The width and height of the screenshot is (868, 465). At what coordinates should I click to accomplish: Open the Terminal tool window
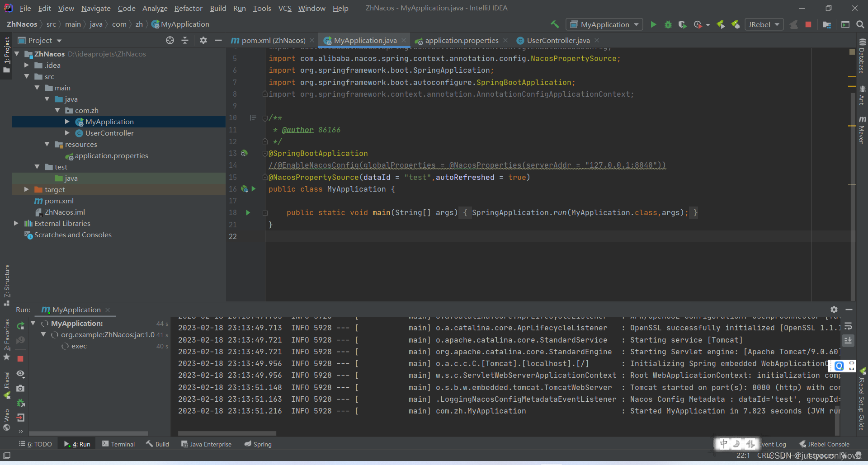tap(118, 444)
